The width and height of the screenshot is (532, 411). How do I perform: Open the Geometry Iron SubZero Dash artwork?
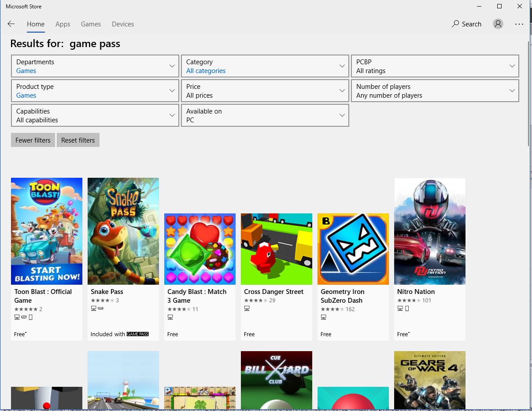pyautogui.click(x=353, y=249)
